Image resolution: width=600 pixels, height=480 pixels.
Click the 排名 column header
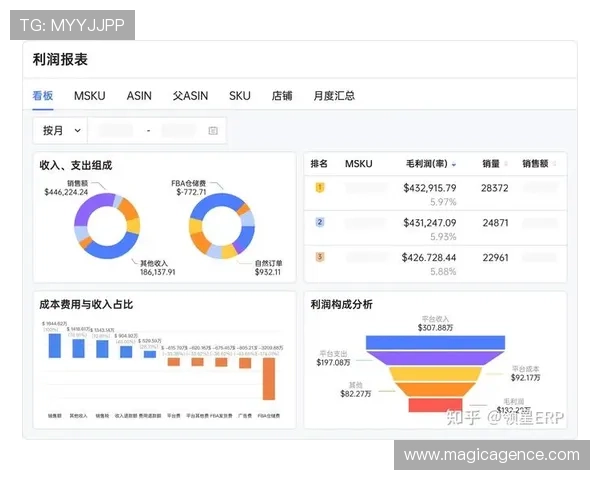pos(319,164)
